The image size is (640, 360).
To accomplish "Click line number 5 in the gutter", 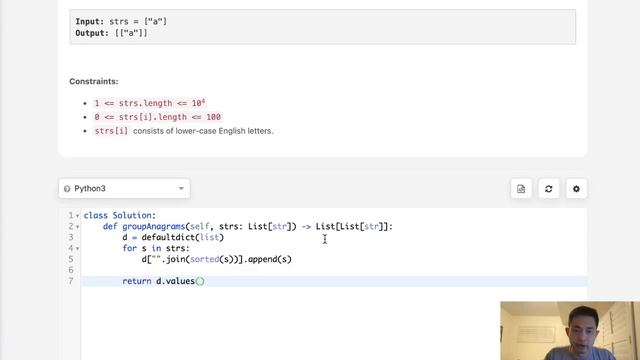I will click(x=71, y=259).
